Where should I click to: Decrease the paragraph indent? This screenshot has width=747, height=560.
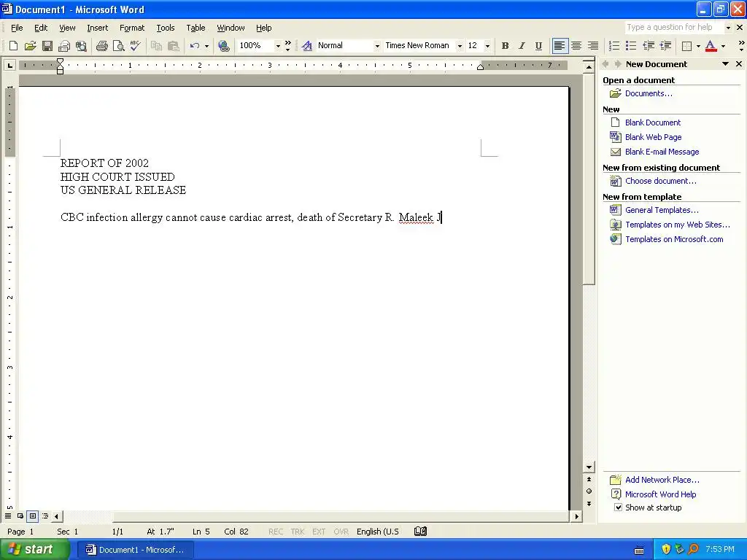click(x=649, y=46)
